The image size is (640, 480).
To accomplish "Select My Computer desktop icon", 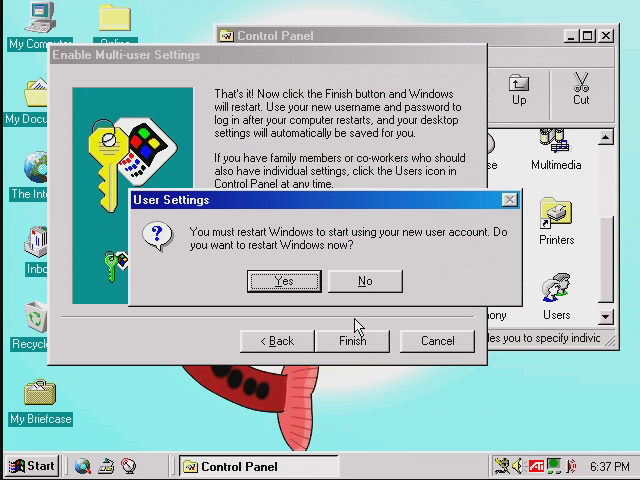I will point(40,26).
